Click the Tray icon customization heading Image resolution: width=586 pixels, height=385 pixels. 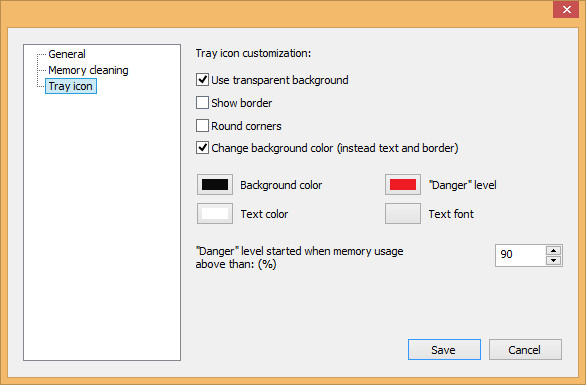(x=253, y=53)
